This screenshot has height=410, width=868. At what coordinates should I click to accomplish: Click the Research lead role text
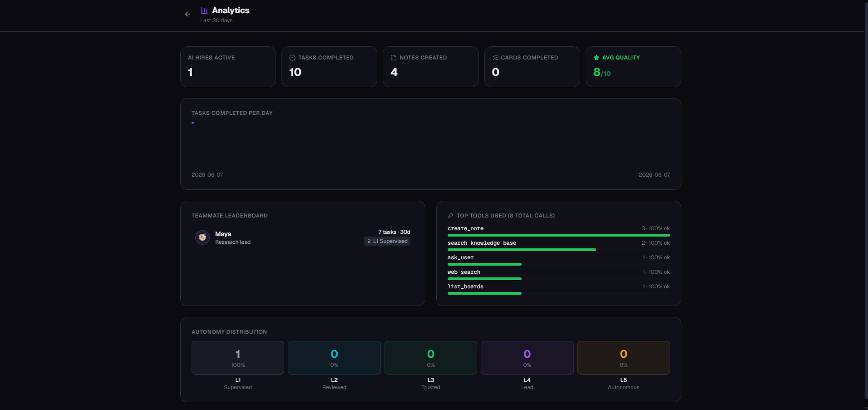[x=233, y=242]
